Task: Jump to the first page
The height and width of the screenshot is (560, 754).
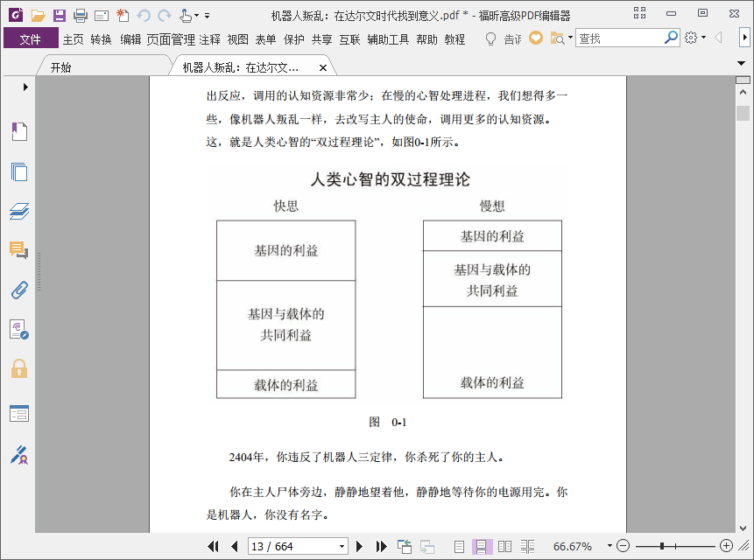Action: (213, 546)
